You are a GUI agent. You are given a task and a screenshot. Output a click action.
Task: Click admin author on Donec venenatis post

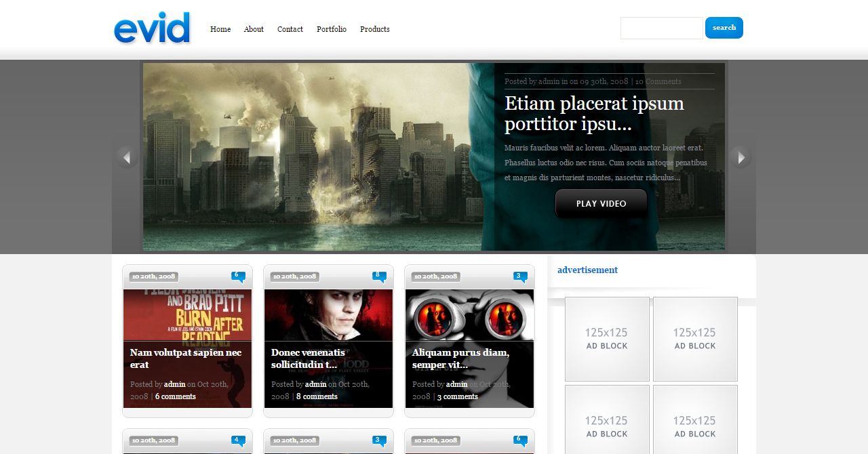[x=316, y=384]
